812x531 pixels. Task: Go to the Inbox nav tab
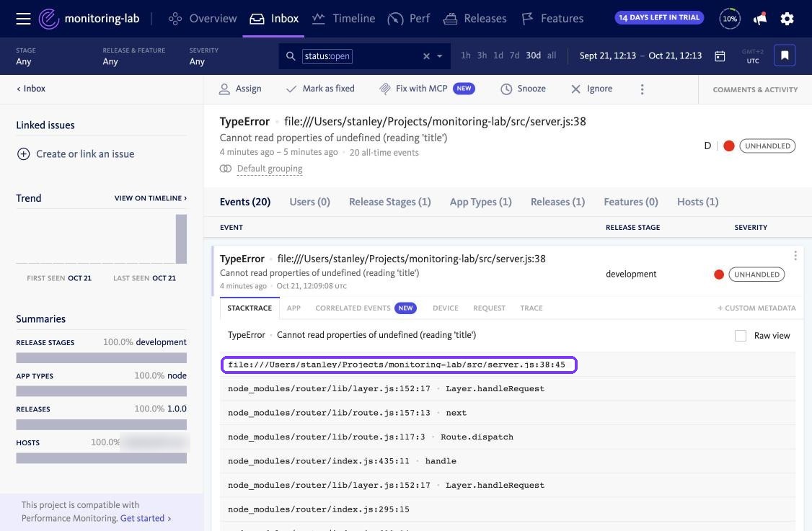(274, 19)
